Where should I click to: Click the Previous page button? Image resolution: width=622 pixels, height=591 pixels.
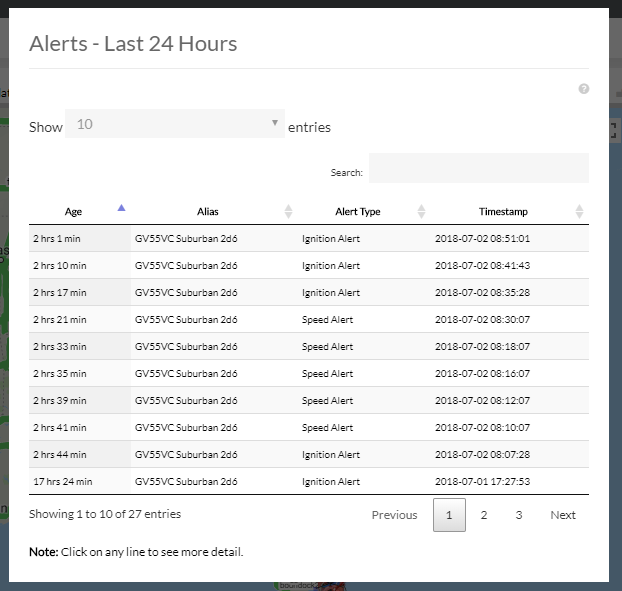pos(394,515)
